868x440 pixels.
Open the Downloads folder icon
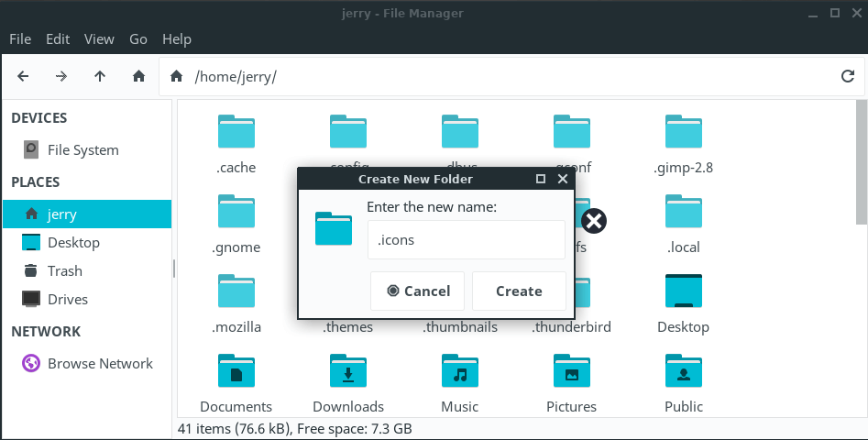coord(348,372)
